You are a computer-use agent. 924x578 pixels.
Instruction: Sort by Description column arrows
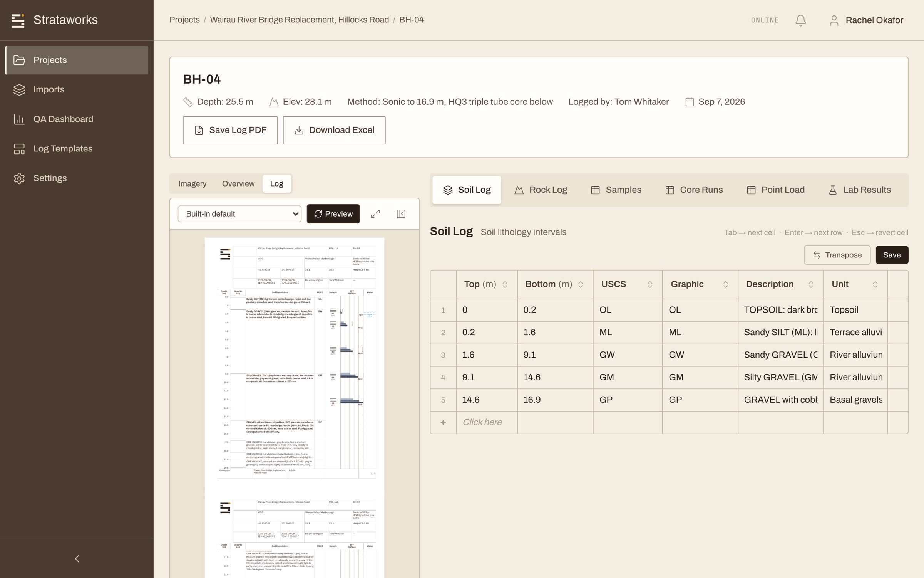pos(811,284)
